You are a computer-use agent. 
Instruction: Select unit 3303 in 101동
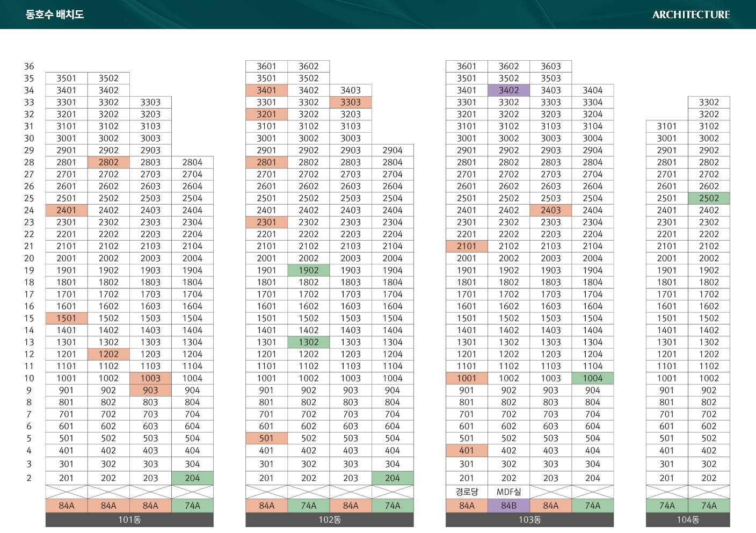coord(150,102)
